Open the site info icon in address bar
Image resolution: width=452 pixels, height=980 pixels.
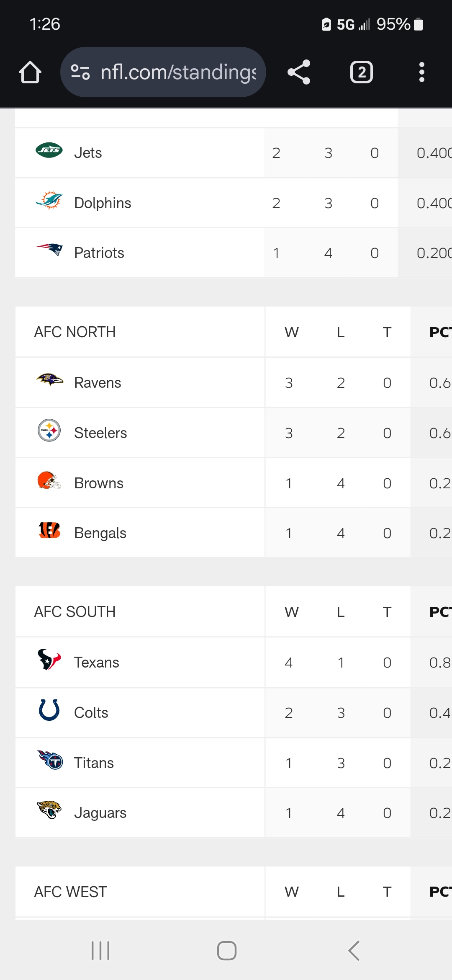point(80,72)
